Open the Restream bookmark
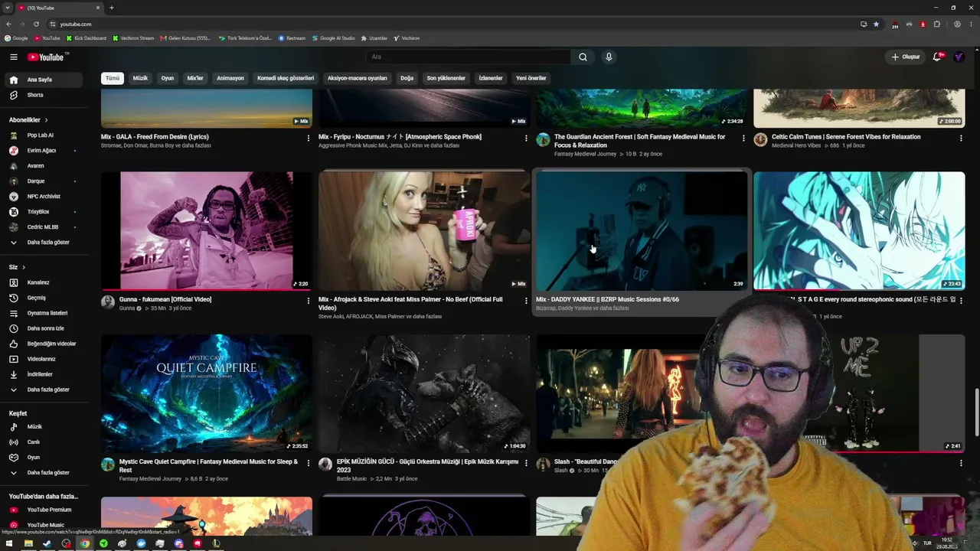The width and height of the screenshot is (980, 551). pyautogui.click(x=292, y=38)
